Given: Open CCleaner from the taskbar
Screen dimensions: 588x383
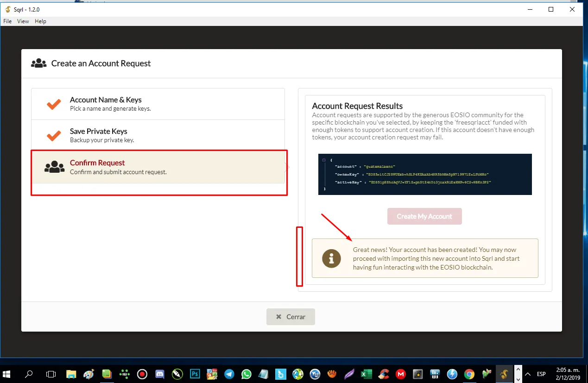Looking at the screenshot, I should [x=383, y=374].
